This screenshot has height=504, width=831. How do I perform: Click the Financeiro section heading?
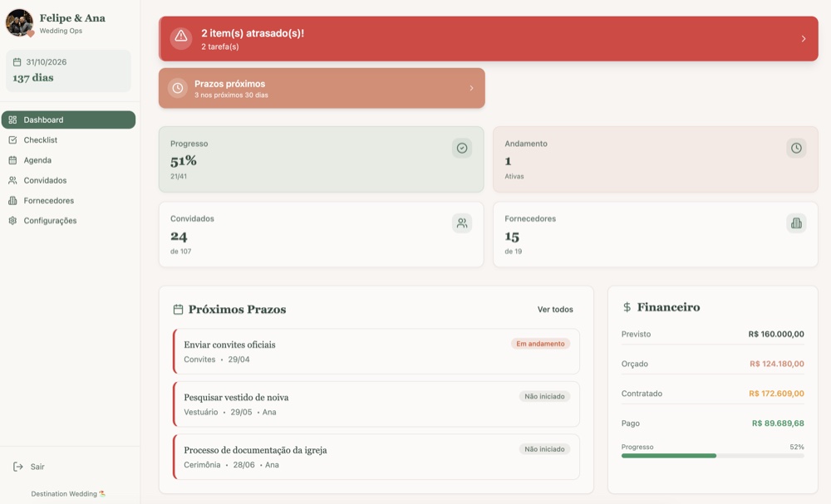(x=668, y=307)
